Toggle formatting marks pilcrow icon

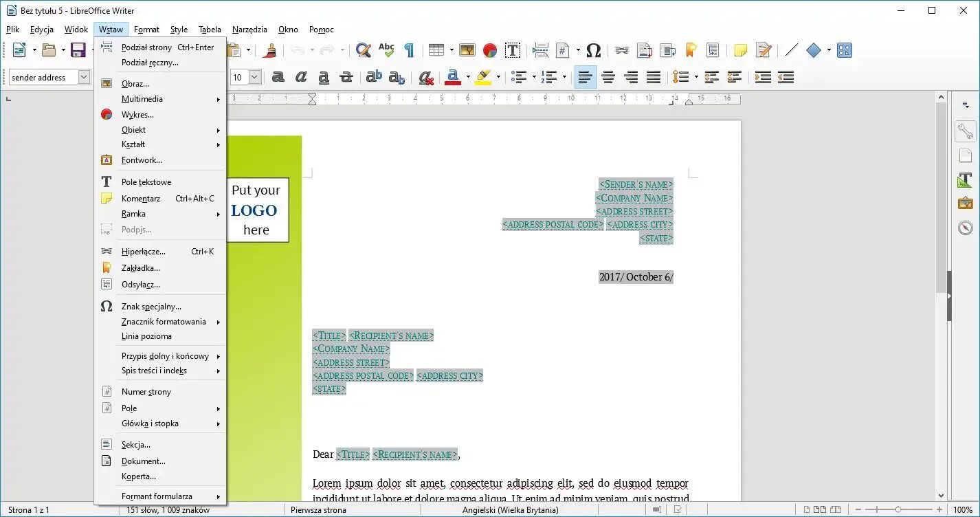tap(409, 50)
